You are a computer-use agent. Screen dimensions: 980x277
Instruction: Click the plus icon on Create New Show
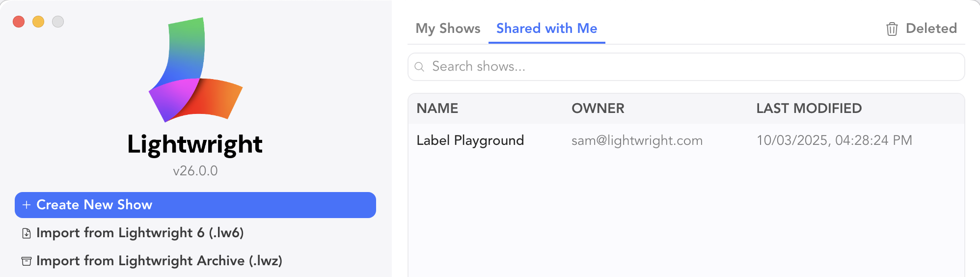(27, 205)
